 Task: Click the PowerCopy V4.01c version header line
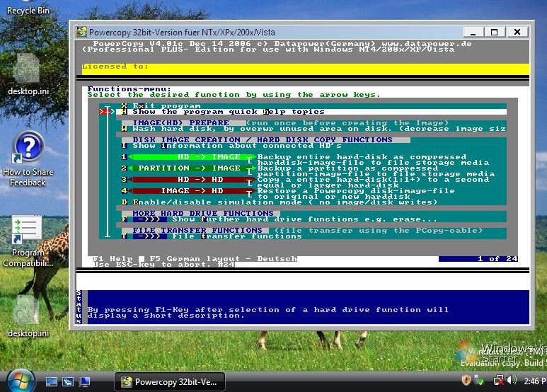click(282, 44)
